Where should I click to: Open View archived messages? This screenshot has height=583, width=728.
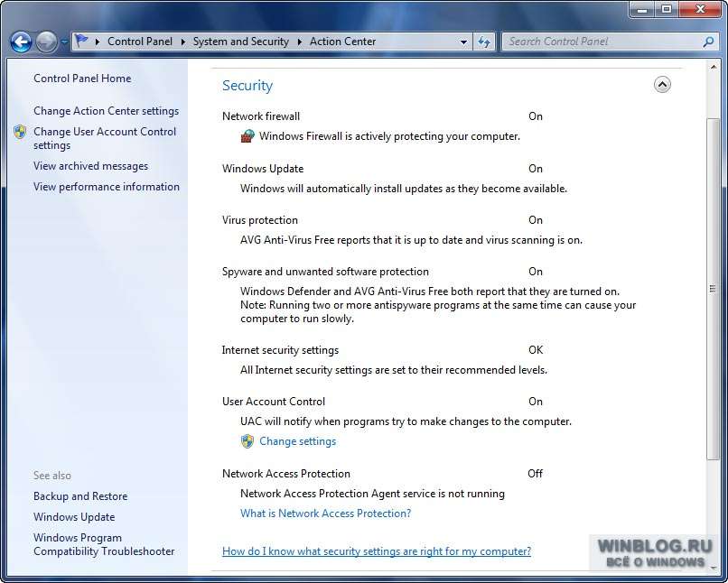[90, 166]
